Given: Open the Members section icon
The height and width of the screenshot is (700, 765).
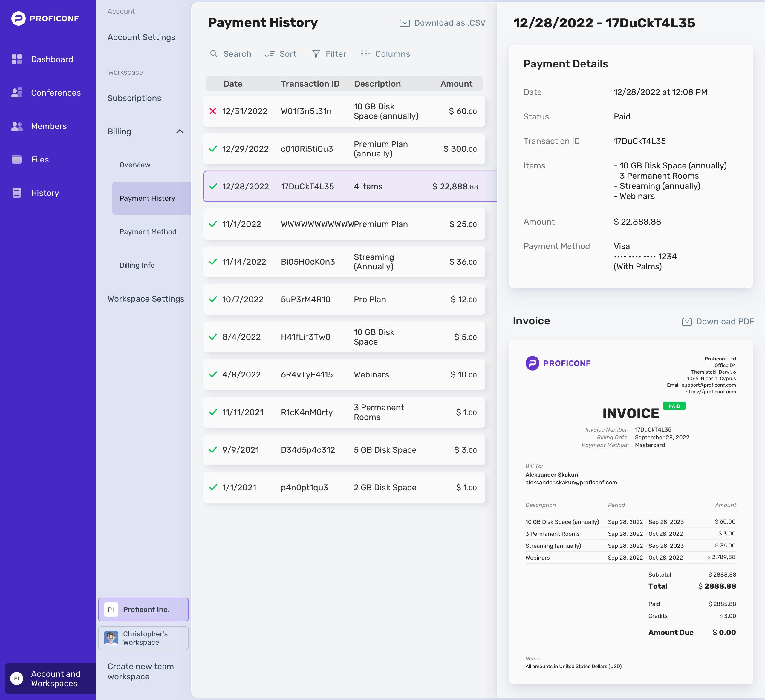Looking at the screenshot, I should (x=17, y=126).
